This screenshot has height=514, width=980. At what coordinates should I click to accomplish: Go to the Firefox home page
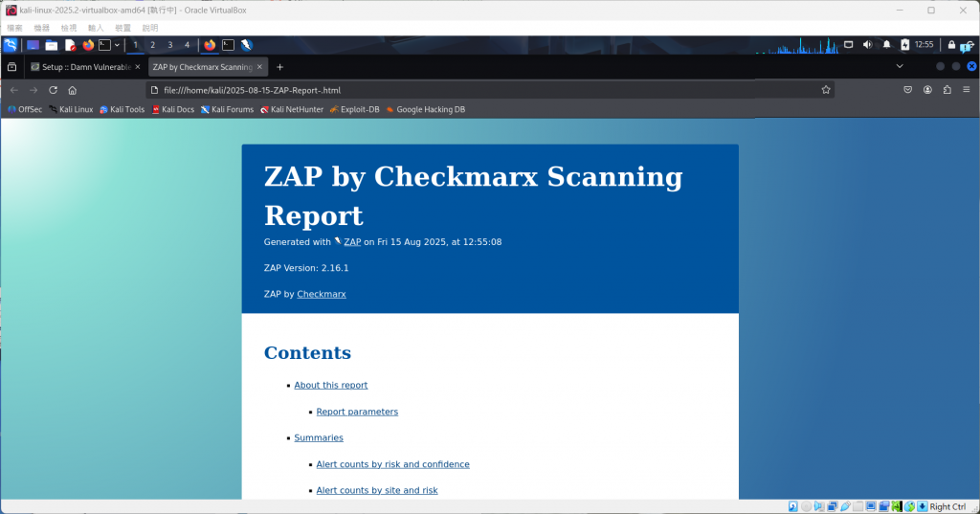pyautogui.click(x=73, y=90)
